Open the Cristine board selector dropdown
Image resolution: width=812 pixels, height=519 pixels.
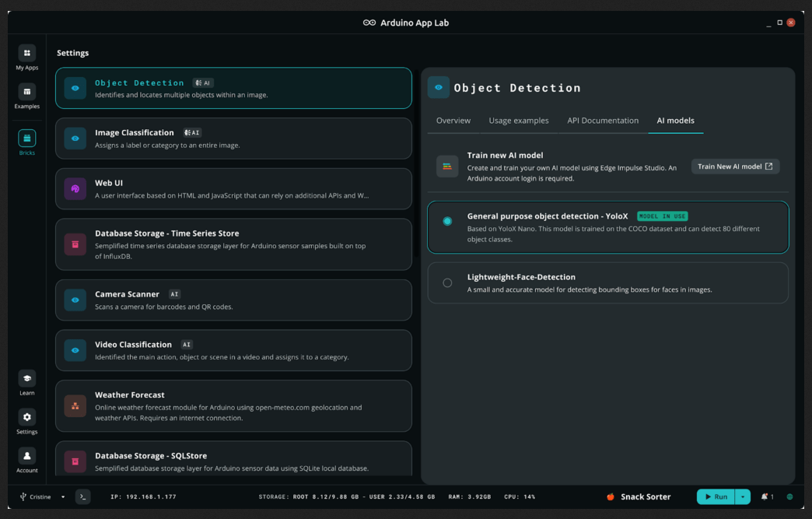(44, 496)
